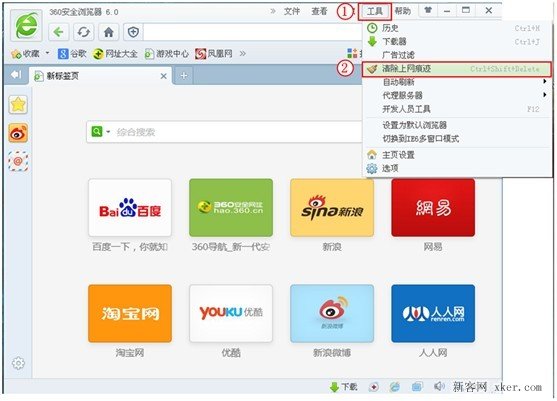Open the mail sidebar icon
This screenshot has height=401, width=557.
click(18, 161)
